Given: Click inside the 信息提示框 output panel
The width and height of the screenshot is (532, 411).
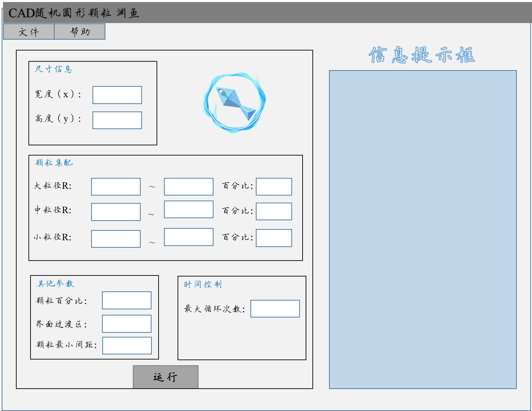Looking at the screenshot, I should (423, 229).
